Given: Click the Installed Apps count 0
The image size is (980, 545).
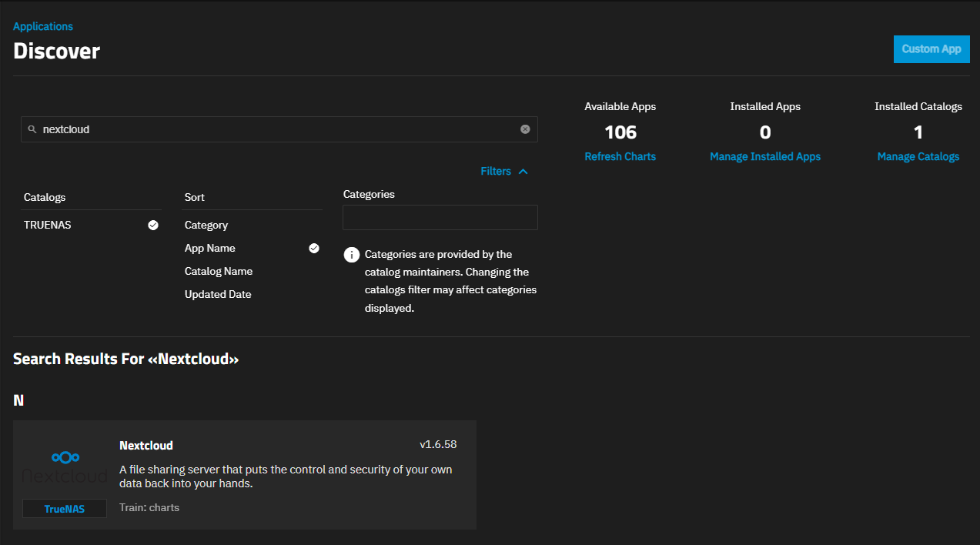Looking at the screenshot, I should [765, 132].
